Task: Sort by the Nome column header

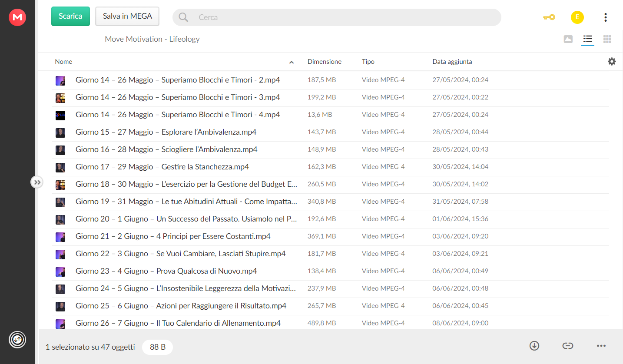Action: click(x=63, y=62)
